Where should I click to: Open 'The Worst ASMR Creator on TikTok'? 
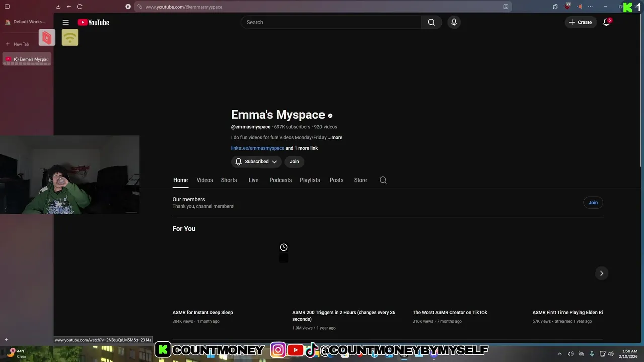[450, 312]
